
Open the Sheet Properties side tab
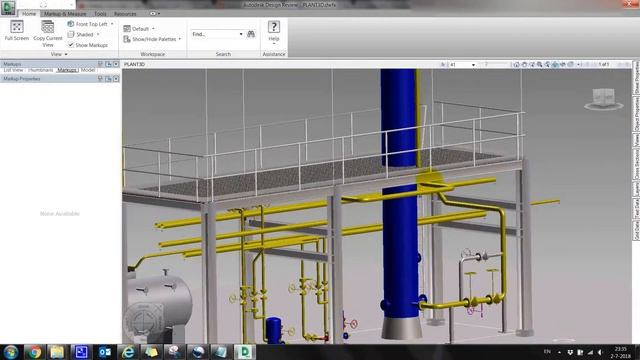636,78
